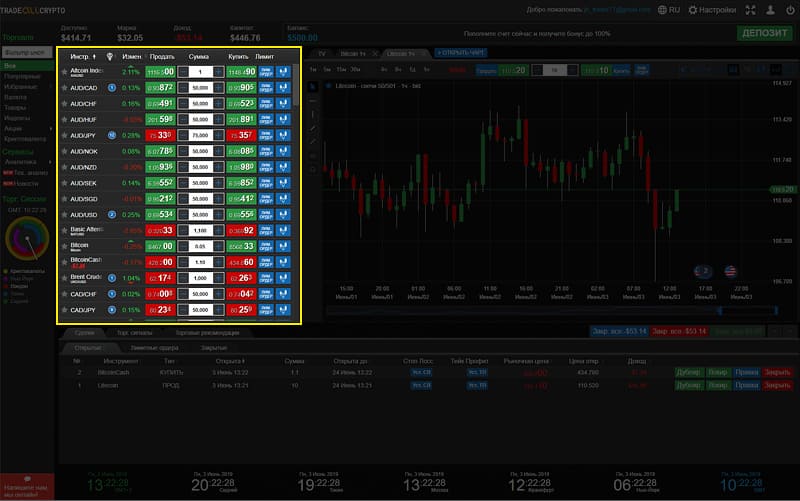
Task: Increase AUD/CAD amount with plus button
Action: 218,88
